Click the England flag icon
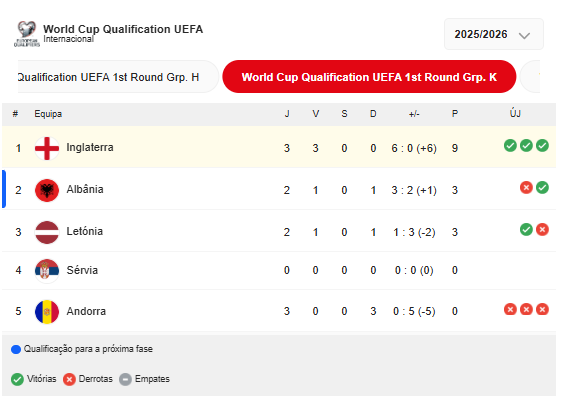The width and height of the screenshot is (566, 412). click(x=47, y=148)
